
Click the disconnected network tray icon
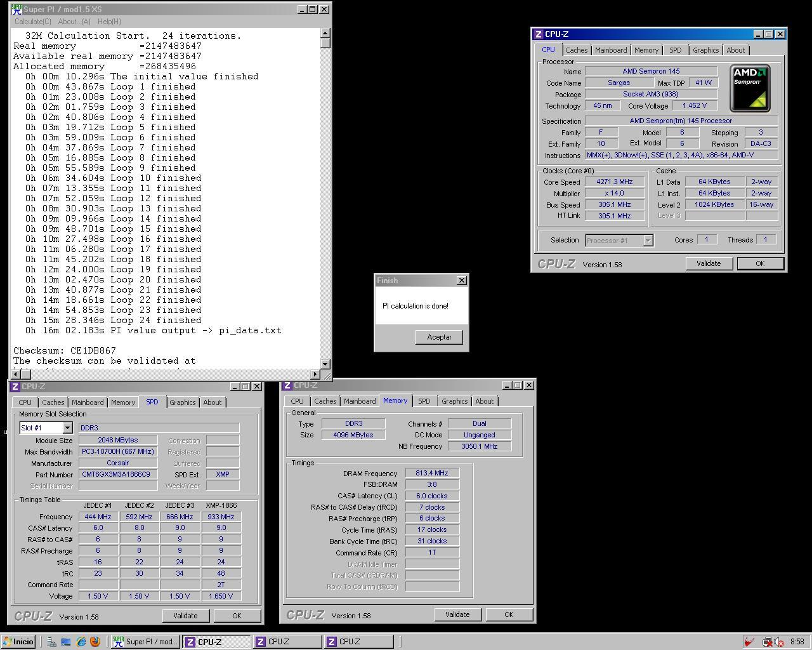pos(767,642)
